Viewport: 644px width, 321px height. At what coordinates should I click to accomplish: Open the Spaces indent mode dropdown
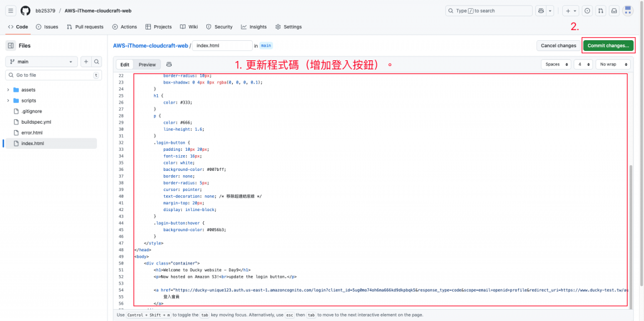click(556, 65)
